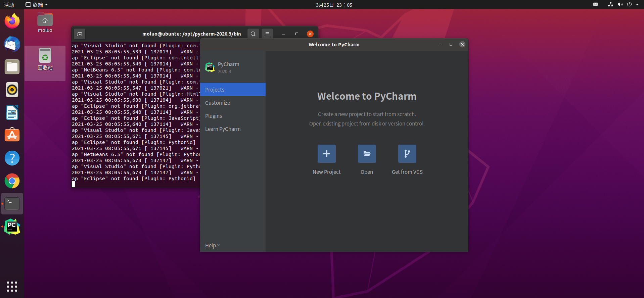Click the keyboard input indicator in top bar
644x298 pixels.
click(595, 5)
